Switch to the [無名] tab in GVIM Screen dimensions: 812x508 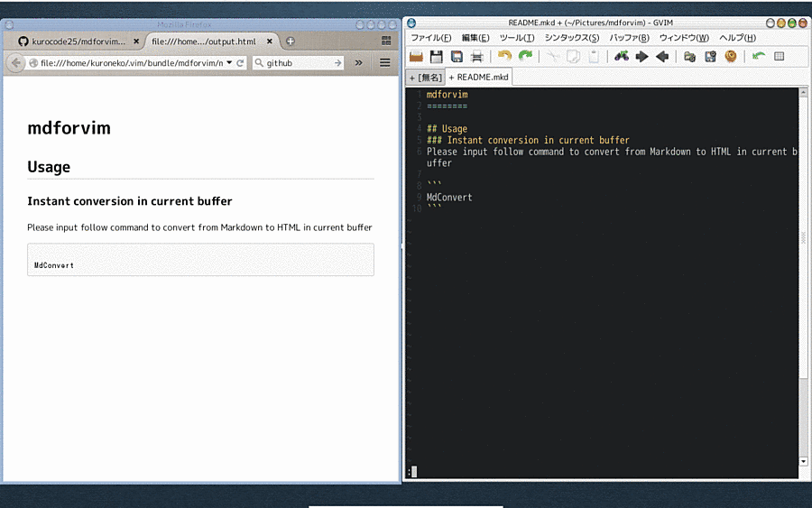(426, 78)
